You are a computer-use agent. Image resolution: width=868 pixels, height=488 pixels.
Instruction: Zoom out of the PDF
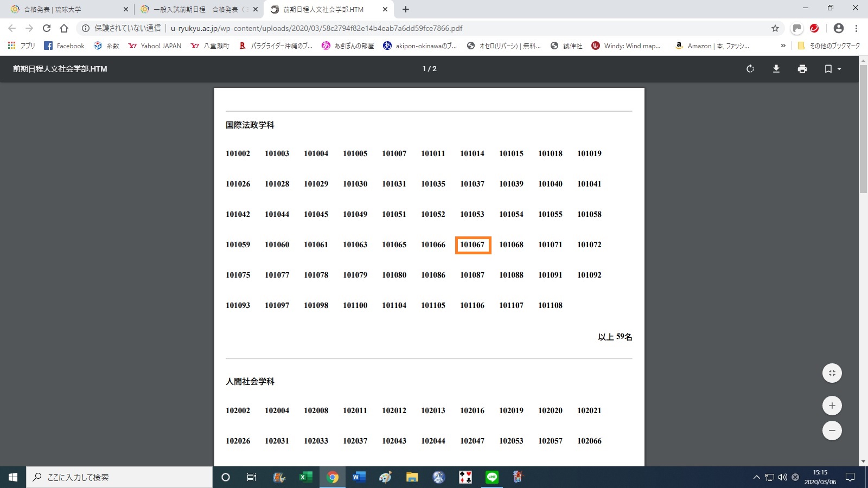coord(832,431)
